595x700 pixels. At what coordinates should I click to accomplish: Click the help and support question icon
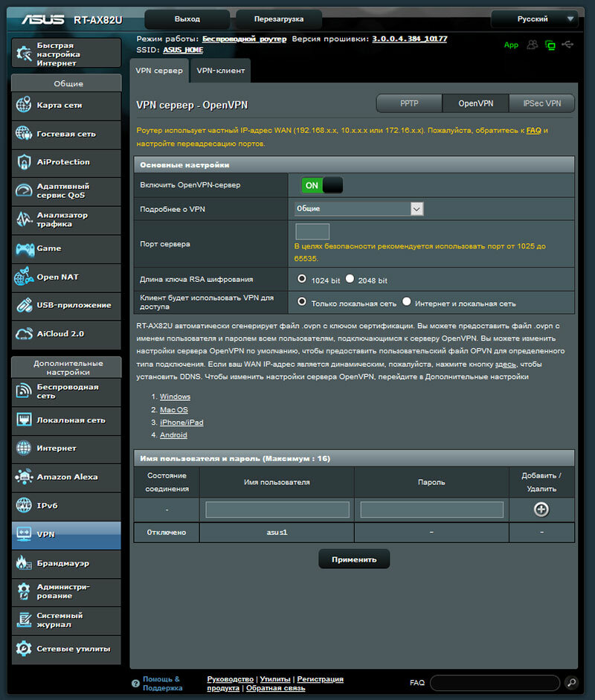pos(135,684)
